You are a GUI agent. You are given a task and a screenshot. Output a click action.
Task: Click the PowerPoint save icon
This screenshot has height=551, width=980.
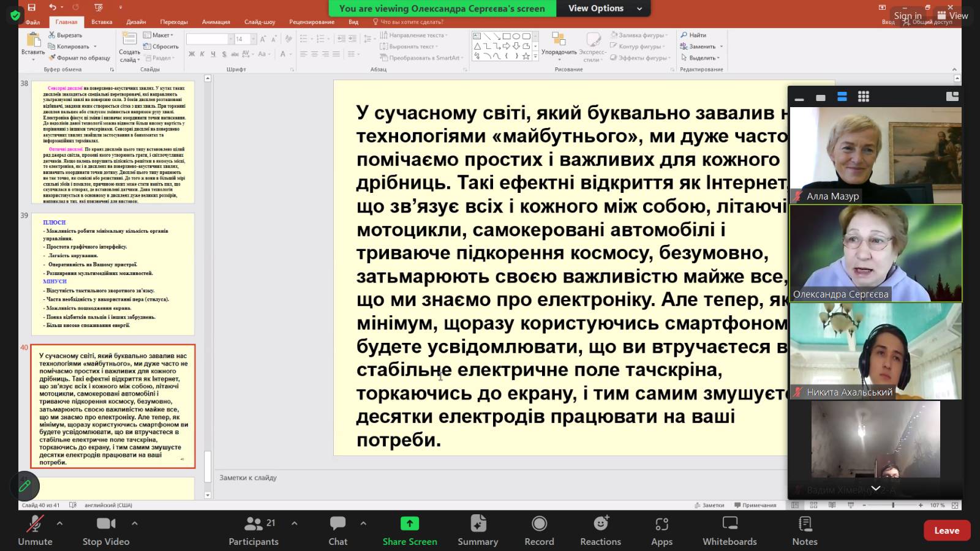[x=32, y=7]
